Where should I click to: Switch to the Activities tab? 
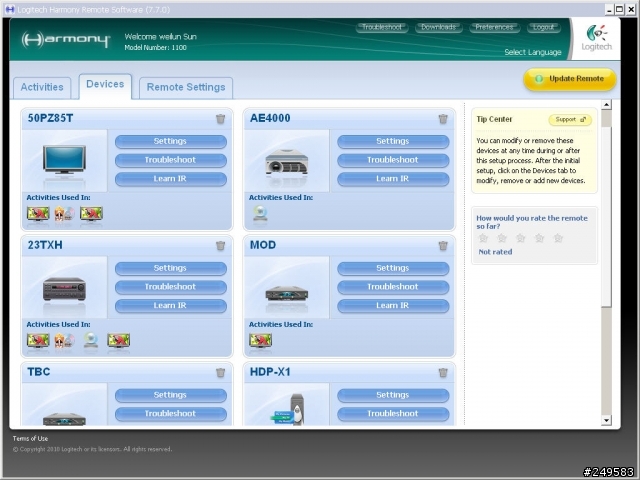click(x=42, y=88)
